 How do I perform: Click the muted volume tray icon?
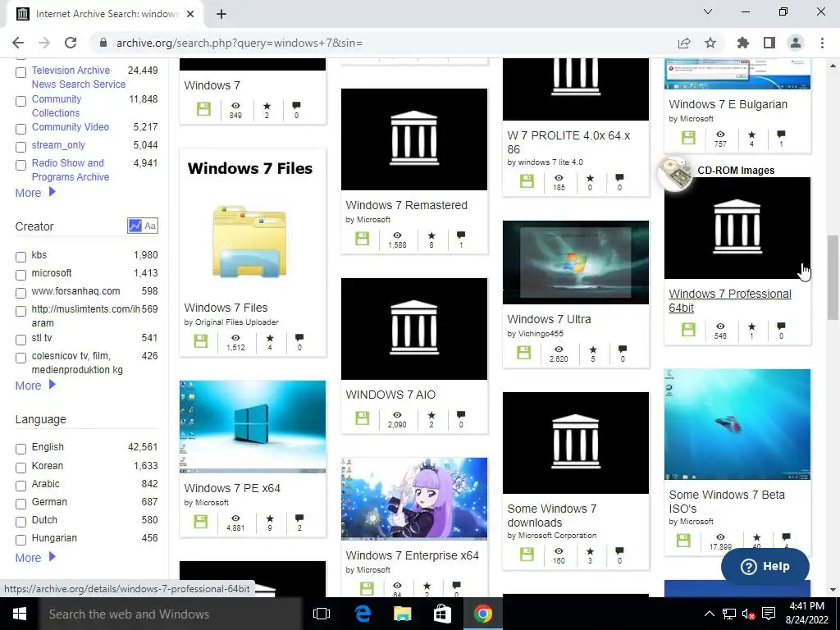(748, 614)
